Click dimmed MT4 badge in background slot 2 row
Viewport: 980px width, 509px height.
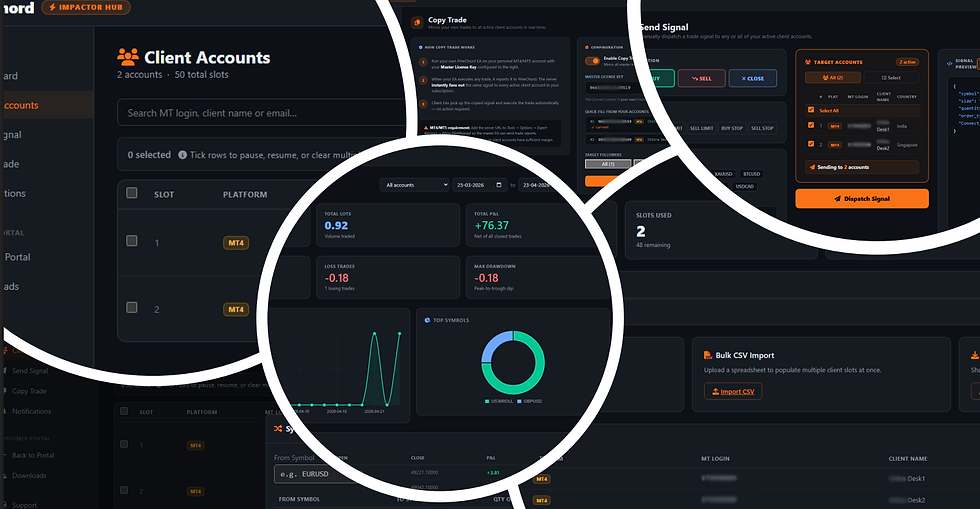click(196, 491)
